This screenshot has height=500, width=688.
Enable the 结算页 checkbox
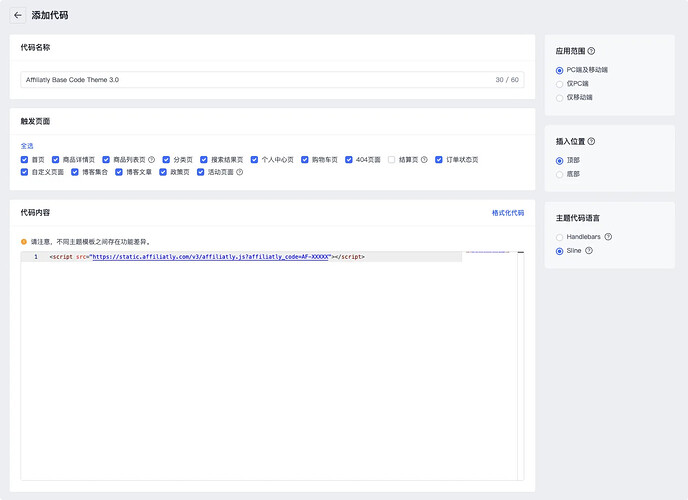[x=391, y=160]
